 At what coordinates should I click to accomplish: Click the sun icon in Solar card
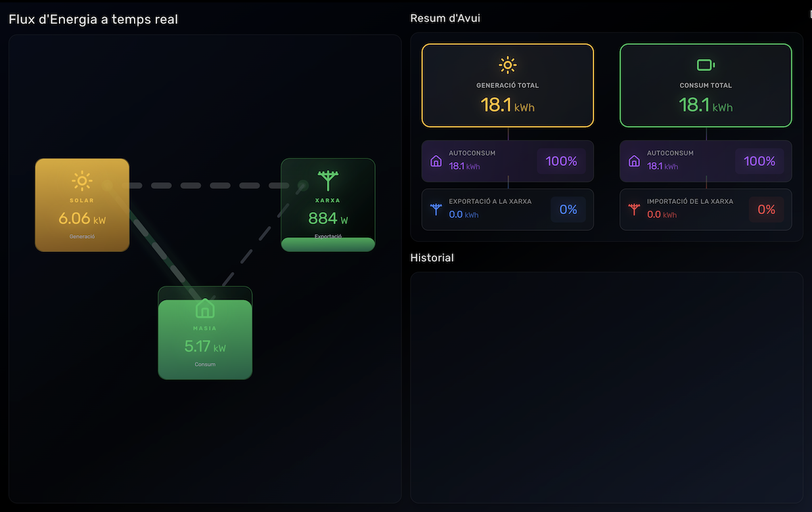82,182
